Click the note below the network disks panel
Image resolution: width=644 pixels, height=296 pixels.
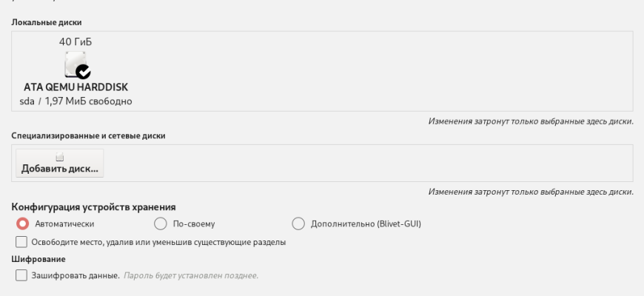tap(531, 192)
